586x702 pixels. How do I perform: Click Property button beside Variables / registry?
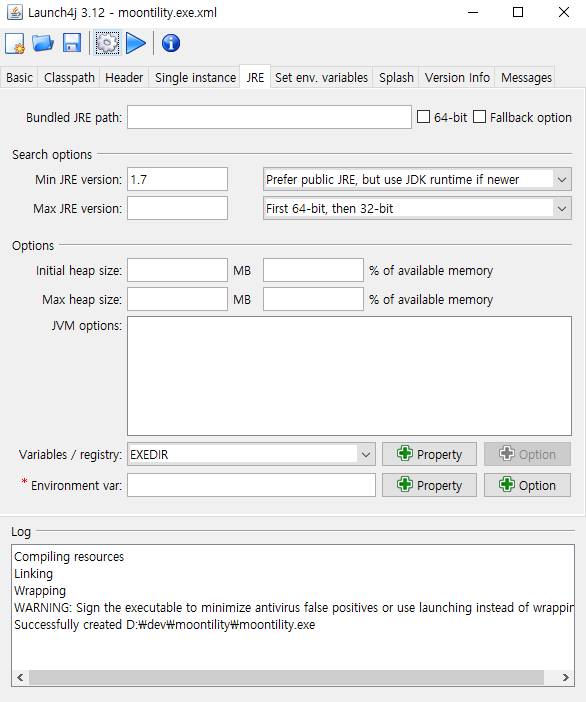click(x=429, y=454)
